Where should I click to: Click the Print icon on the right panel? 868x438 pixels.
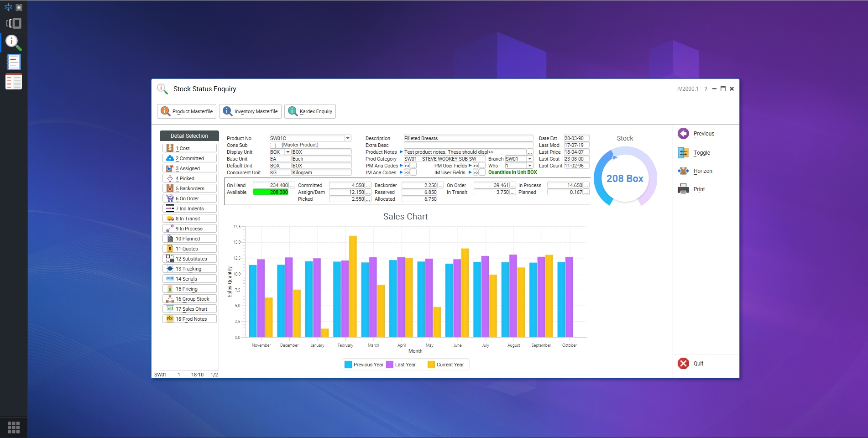click(683, 189)
